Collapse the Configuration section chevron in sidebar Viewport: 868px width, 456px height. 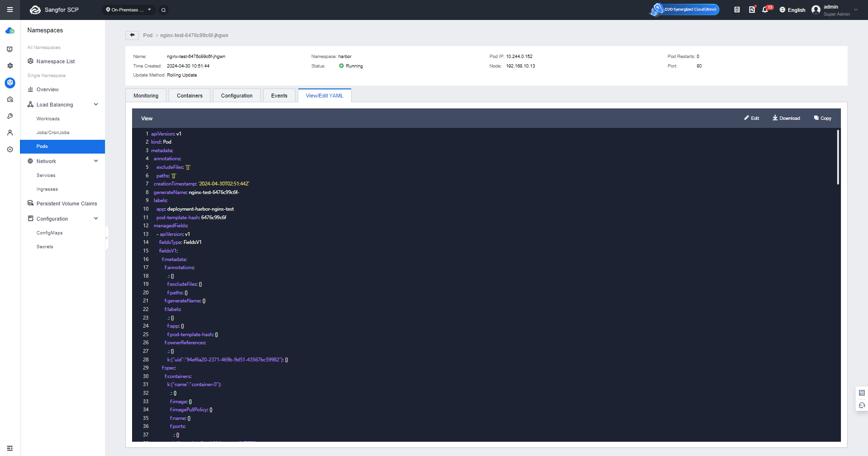(96, 219)
